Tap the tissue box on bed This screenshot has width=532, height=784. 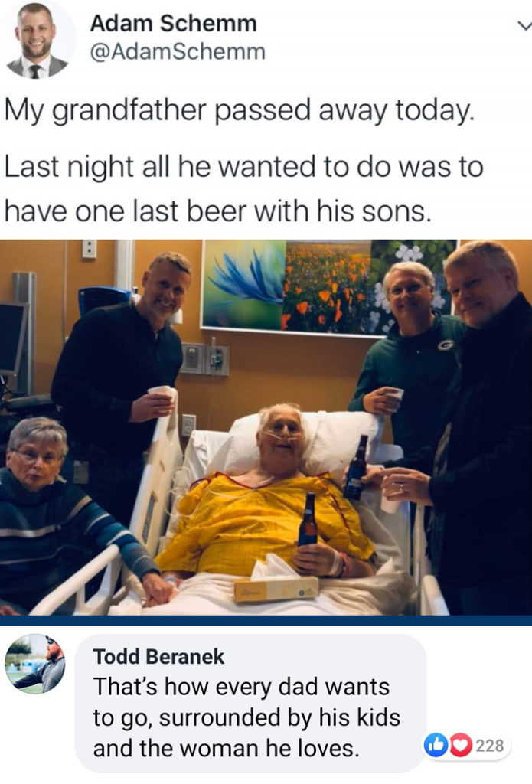click(276, 588)
